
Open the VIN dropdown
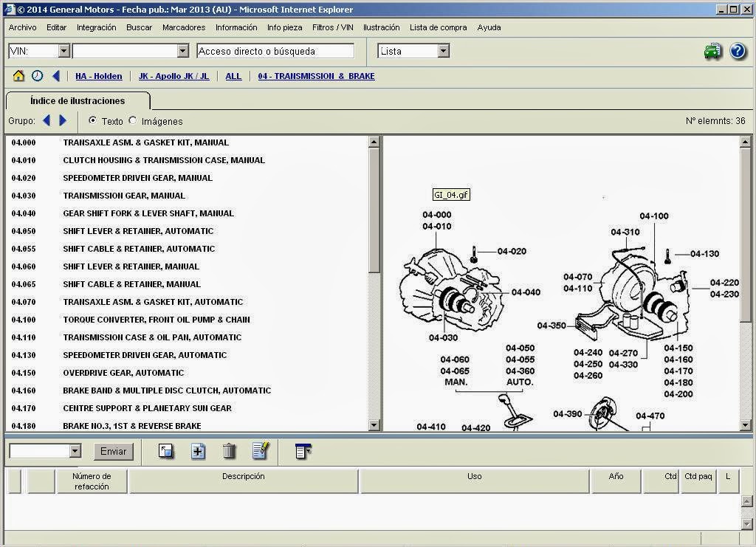[64, 51]
